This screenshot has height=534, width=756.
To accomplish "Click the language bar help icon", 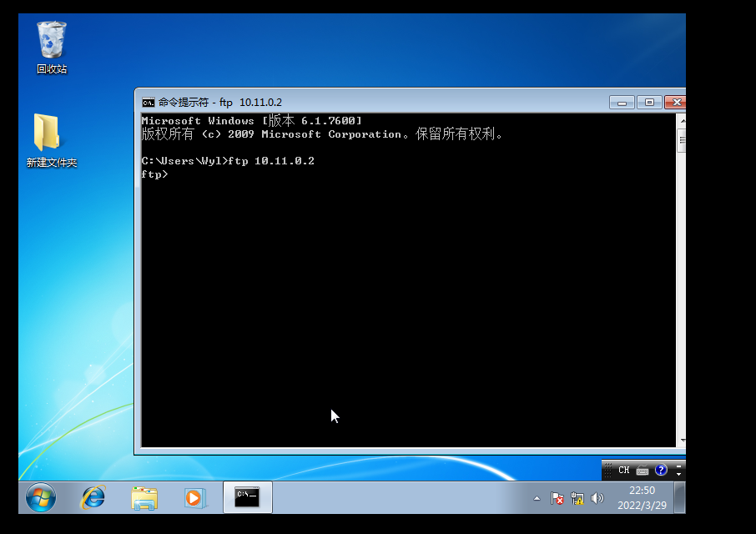I will coord(661,470).
